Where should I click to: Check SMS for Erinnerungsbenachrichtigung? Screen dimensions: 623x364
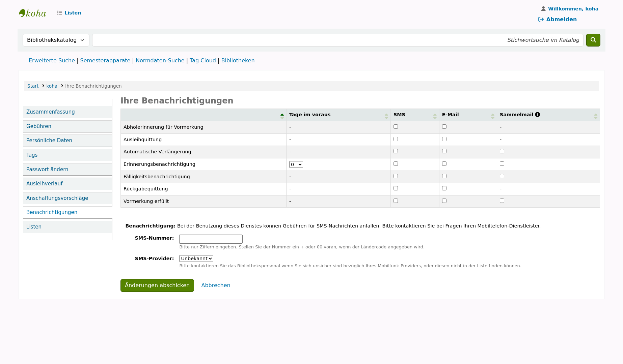click(396, 164)
